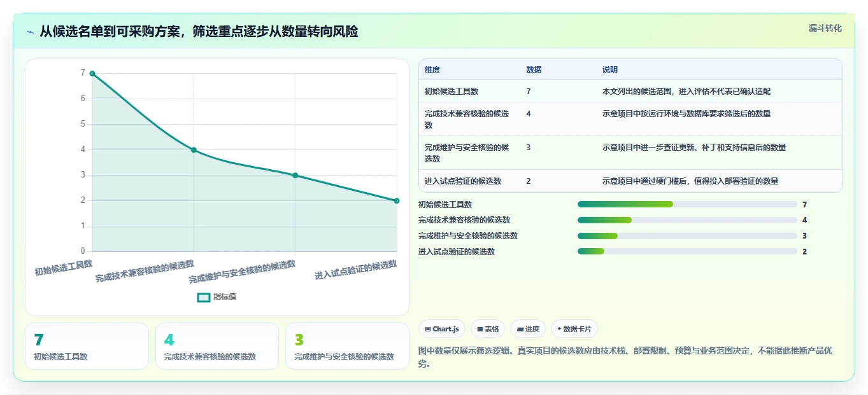Click the chart data point at value 2
868x395 pixels.
tap(397, 200)
